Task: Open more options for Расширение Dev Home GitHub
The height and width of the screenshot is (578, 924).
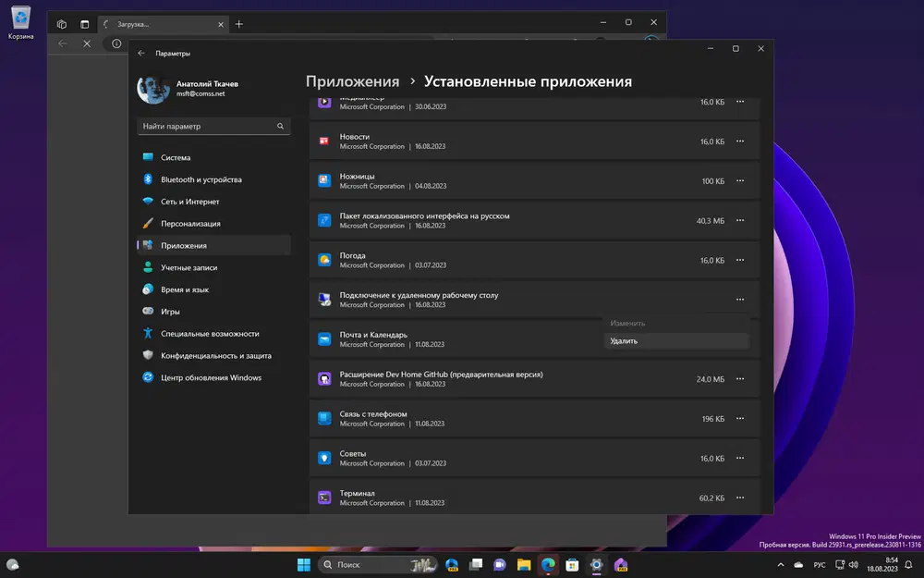Action: point(739,378)
